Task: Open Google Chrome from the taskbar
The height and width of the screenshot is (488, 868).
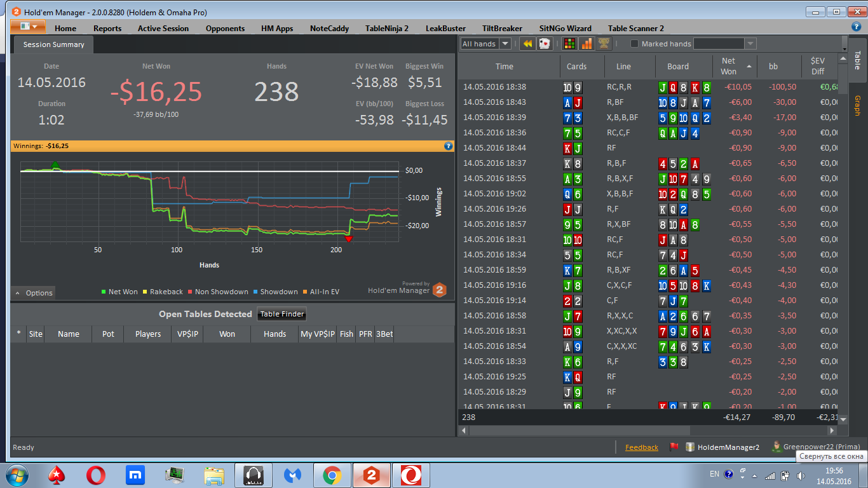Action: [332, 475]
